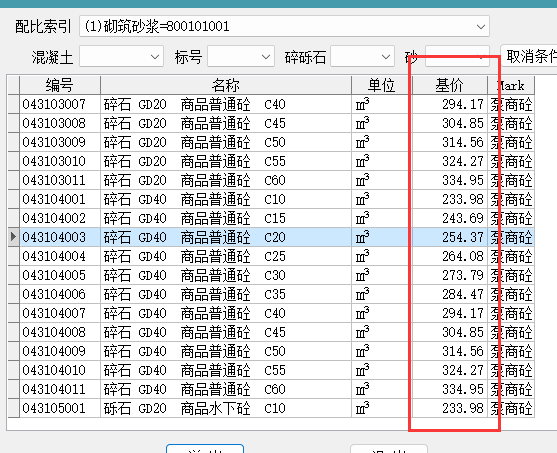The height and width of the screenshot is (453, 557).
Task: Click name cell of row 043103007
Action: tap(226, 104)
